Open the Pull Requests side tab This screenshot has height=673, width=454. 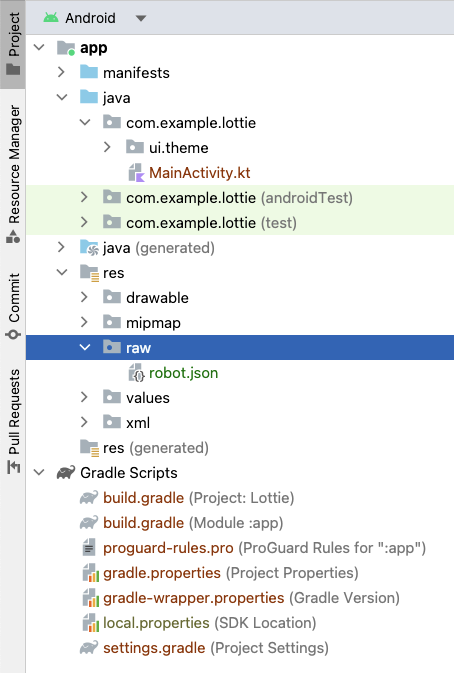click(13, 421)
